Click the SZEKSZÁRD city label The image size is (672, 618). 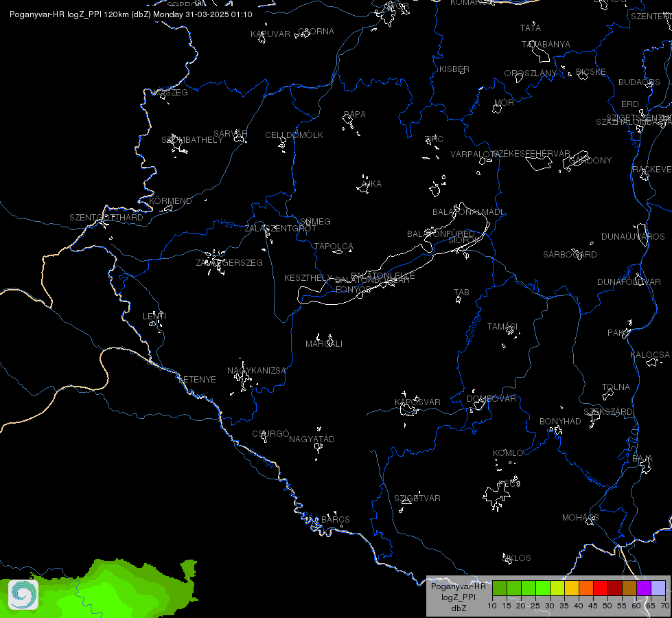[607, 412]
